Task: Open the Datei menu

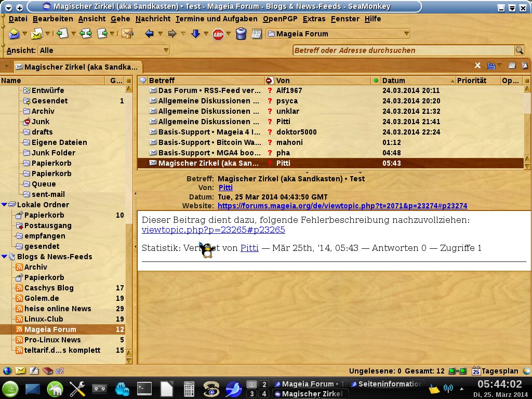Action: 18,19
